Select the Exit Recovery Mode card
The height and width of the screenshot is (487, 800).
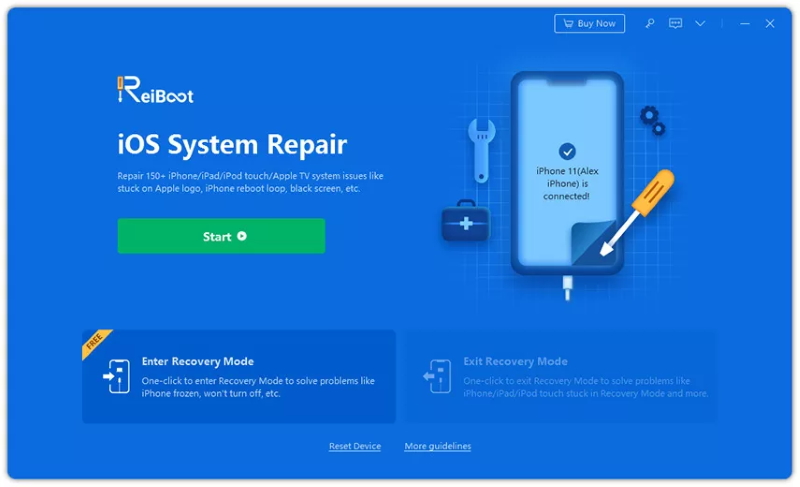click(x=561, y=376)
